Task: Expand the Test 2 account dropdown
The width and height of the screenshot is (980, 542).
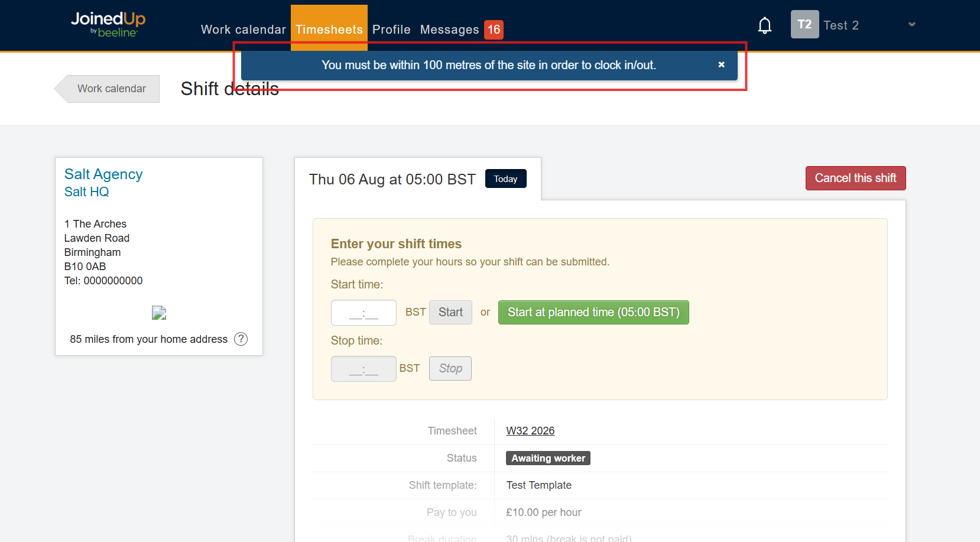Action: click(x=911, y=24)
